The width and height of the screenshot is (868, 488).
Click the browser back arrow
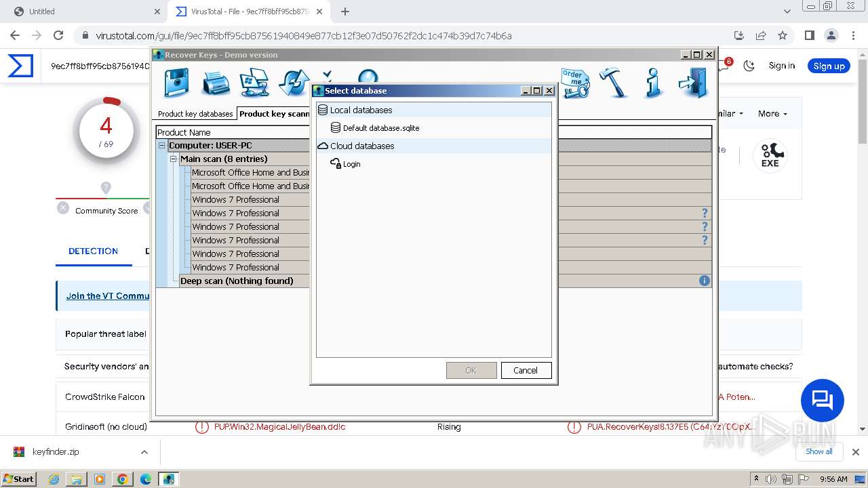click(15, 35)
